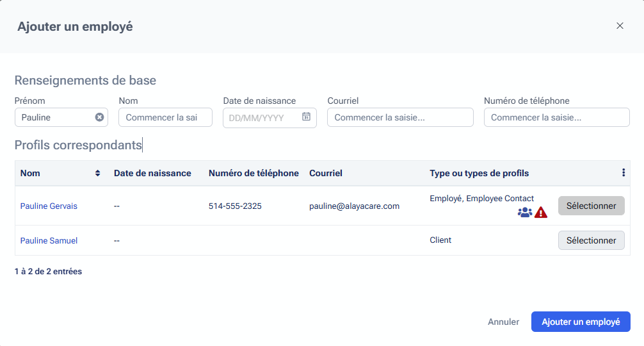Focus the Numéro de téléphone input field

click(556, 117)
